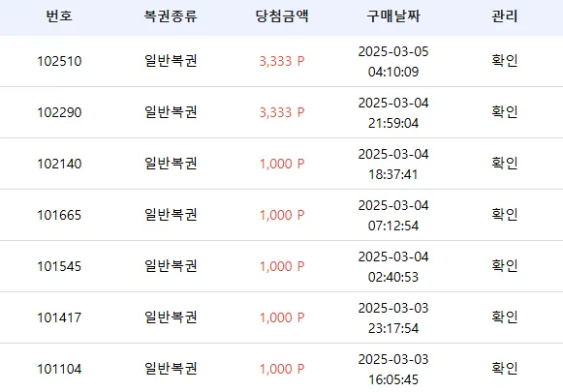Select ticket number 102510

click(59, 61)
